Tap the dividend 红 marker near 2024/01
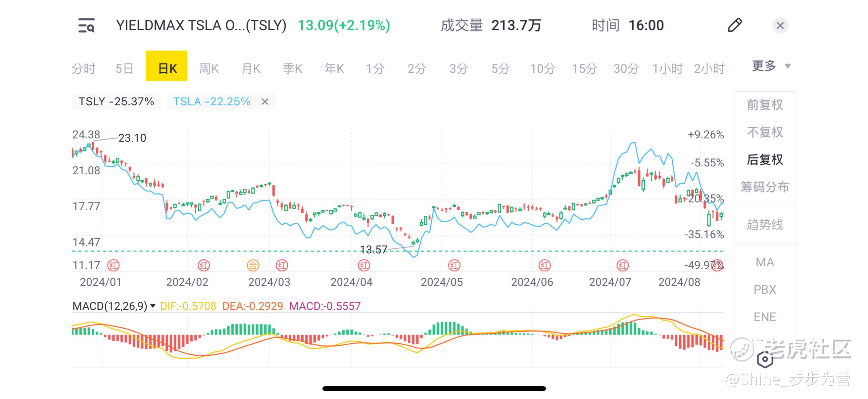 [113, 265]
